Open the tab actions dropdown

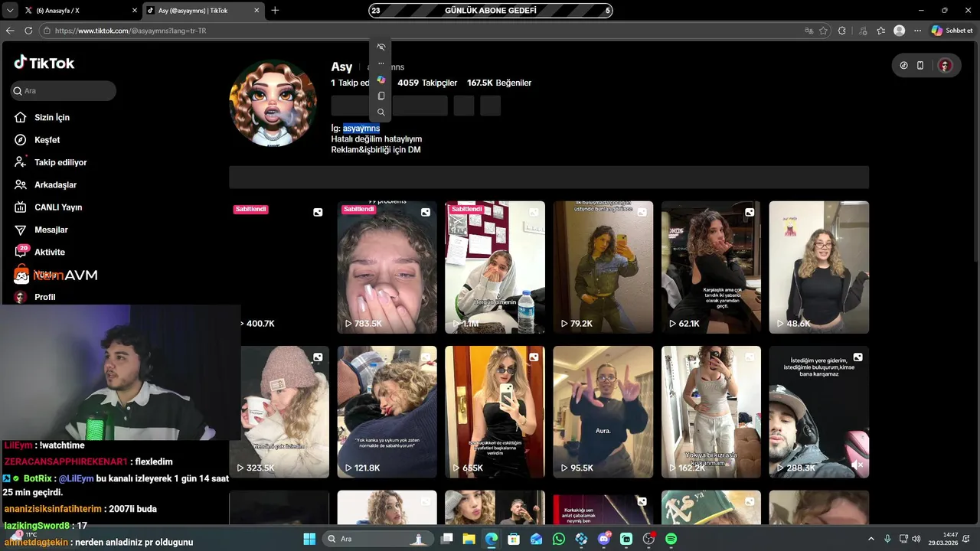pos(10,11)
